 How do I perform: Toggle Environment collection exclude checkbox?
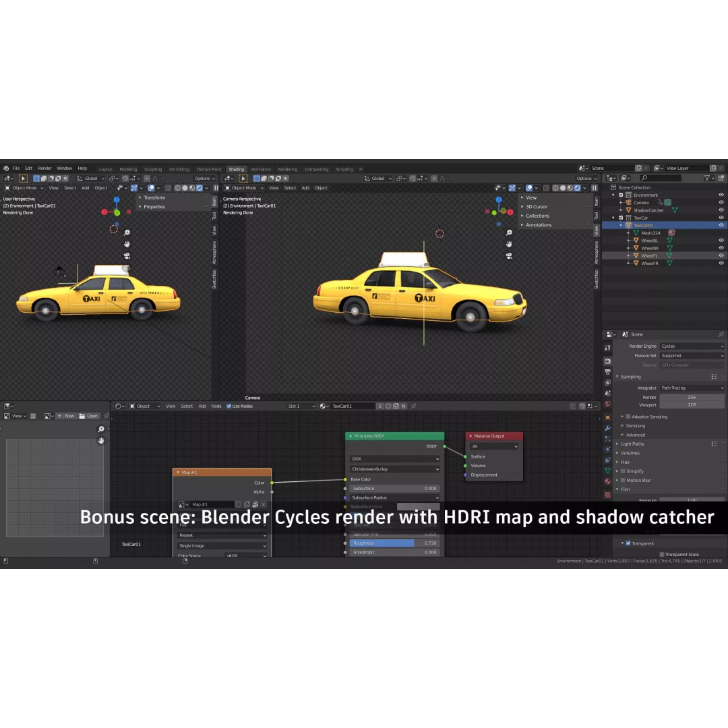(x=621, y=195)
